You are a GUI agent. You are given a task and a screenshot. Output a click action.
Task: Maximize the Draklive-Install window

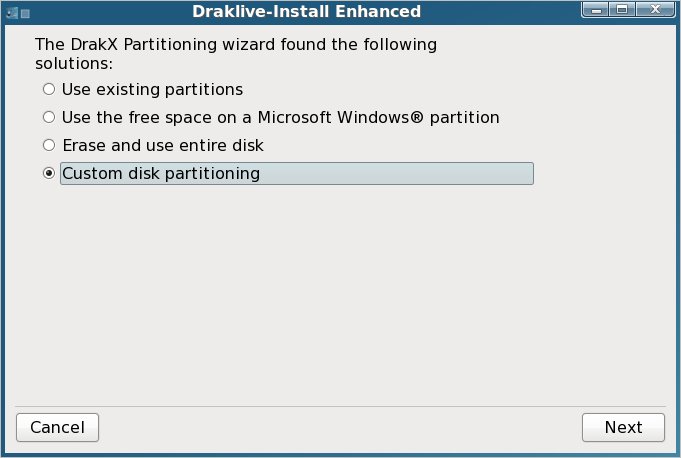click(x=621, y=11)
